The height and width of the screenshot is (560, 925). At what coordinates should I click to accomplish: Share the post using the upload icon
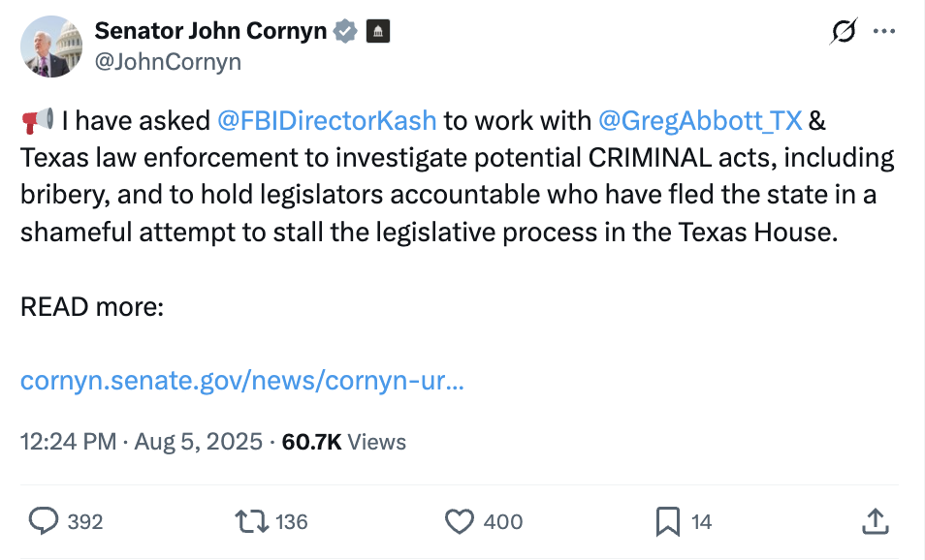[875, 521]
